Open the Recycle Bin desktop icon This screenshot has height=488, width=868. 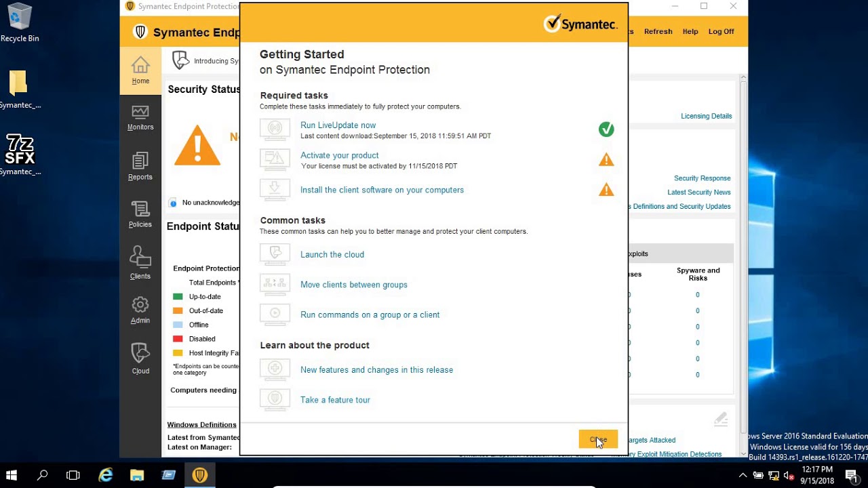(20, 23)
